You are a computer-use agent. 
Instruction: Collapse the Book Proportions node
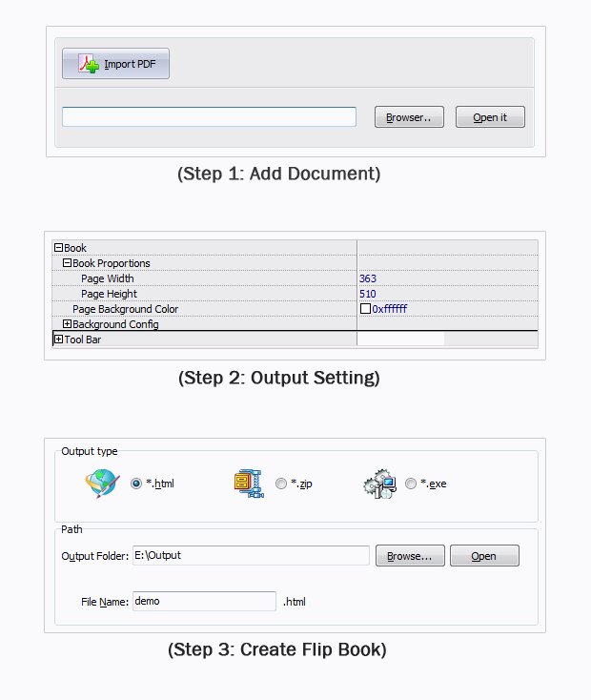click(x=67, y=263)
